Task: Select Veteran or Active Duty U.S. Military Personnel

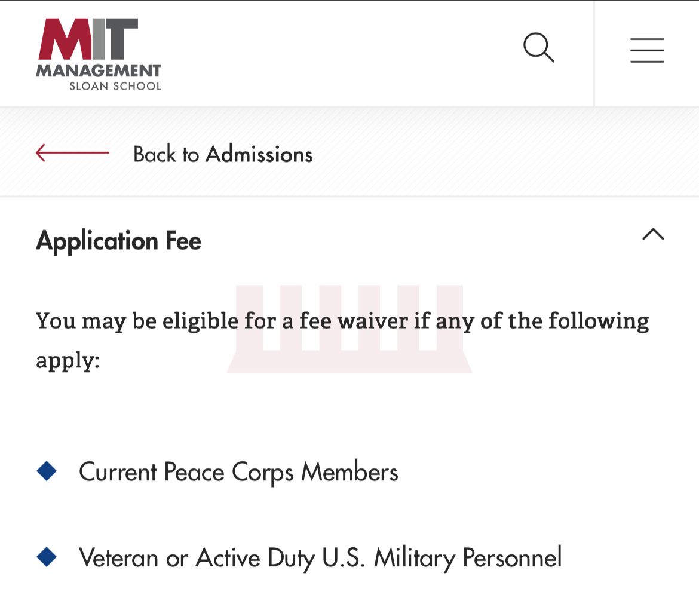Action: point(320,558)
